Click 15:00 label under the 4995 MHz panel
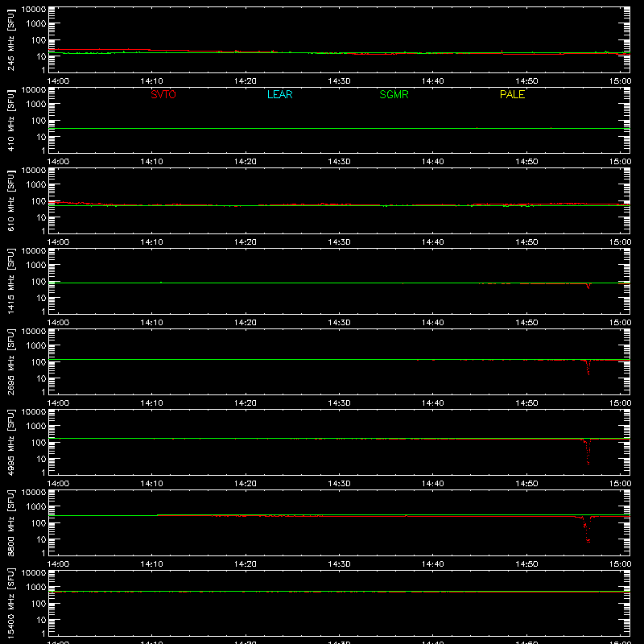This screenshot has width=644, height=644. (620, 484)
